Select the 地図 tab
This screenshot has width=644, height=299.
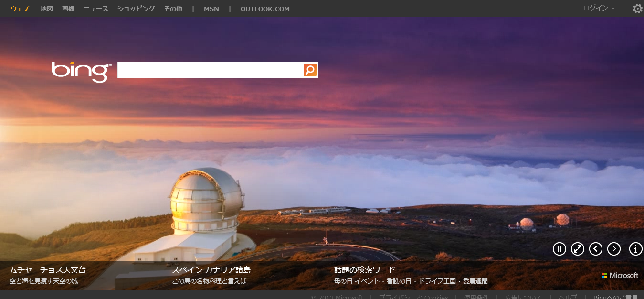[47, 9]
